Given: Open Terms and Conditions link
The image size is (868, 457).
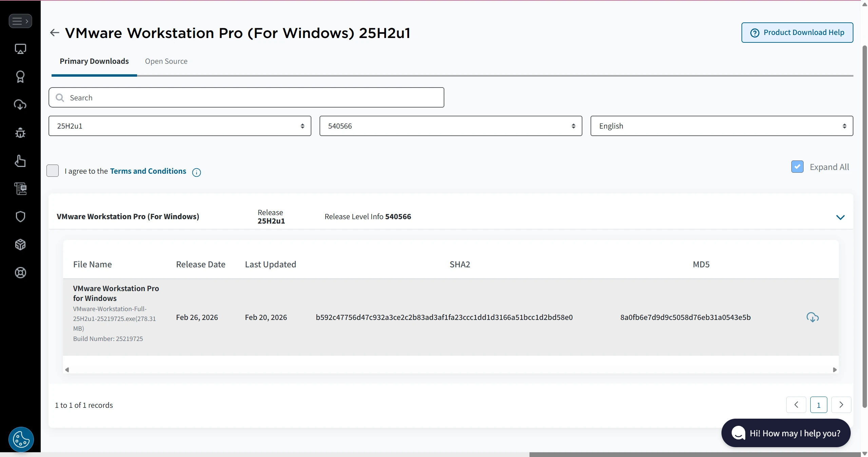Looking at the screenshot, I should [x=148, y=171].
